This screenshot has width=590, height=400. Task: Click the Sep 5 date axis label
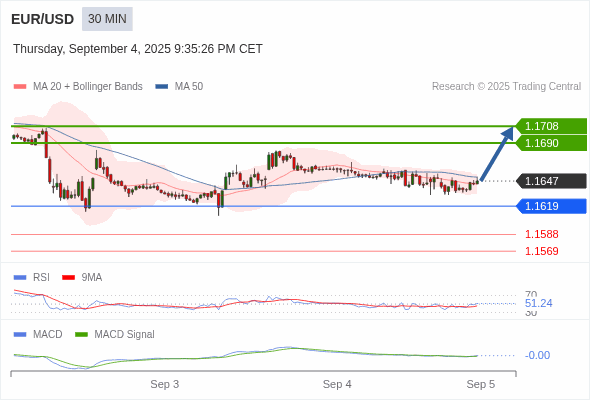(x=481, y=384)
